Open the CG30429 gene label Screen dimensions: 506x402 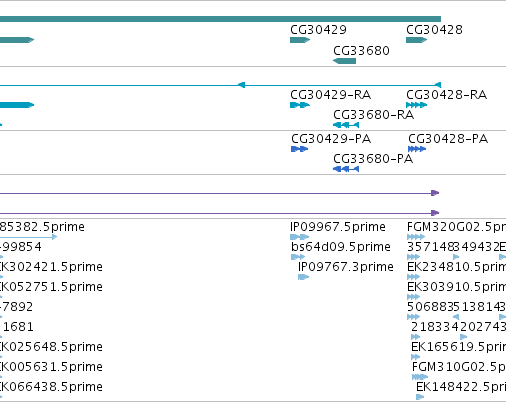click(318, 30)
